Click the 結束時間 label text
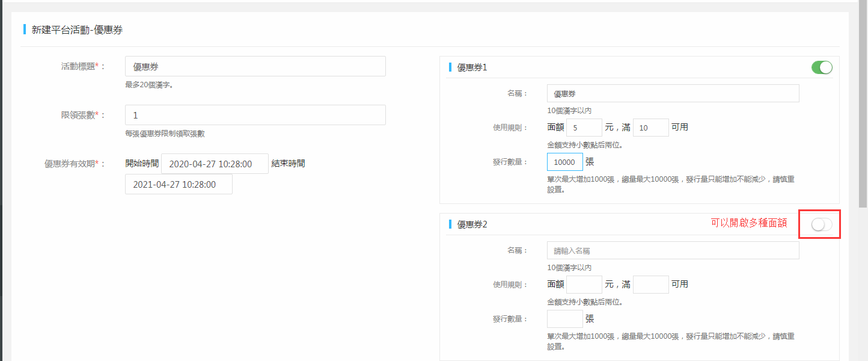The width and height of the screenshot is (868, 361). click(x=288, y=163)
